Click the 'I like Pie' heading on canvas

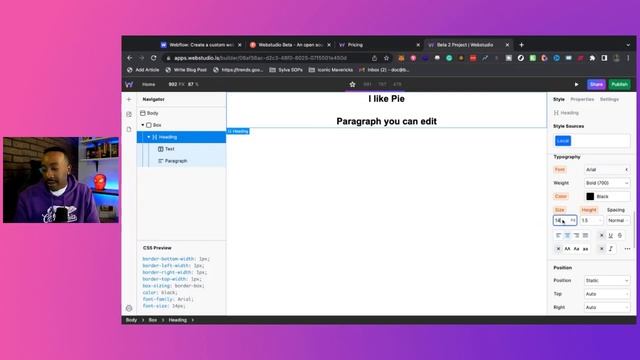pyautogui.click(x=386, y=99)
